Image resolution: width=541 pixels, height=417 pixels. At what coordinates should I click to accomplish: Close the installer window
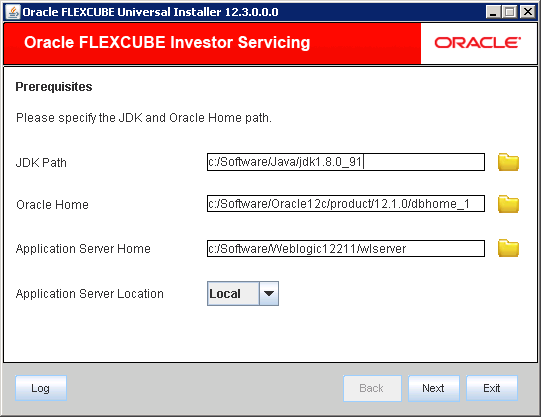[528, 12]
